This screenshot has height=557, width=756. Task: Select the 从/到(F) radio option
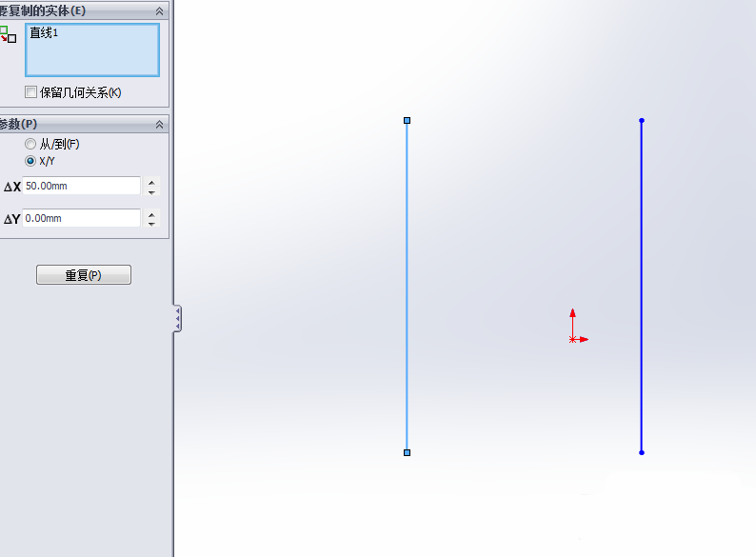[30, 144]
